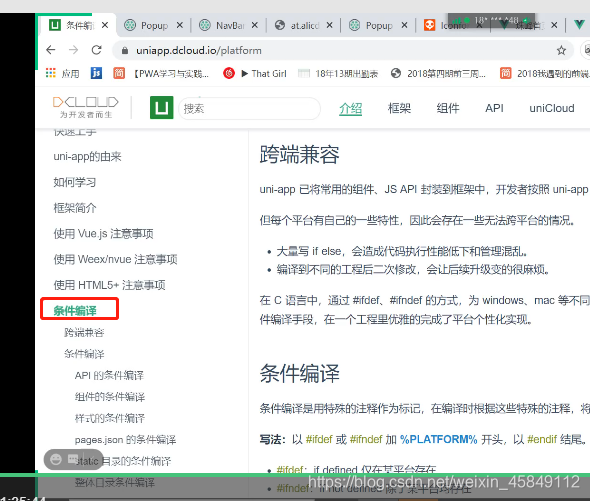Viewport: 590px width, 501px height.
Task: Open sidebar item 使用 Weex/nvue 注意事项
Action: point(115,259)
